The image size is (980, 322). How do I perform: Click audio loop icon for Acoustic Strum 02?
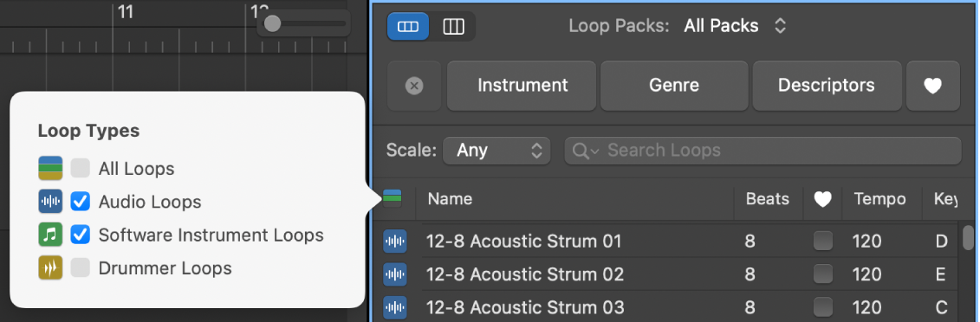(x=395, y=274)
